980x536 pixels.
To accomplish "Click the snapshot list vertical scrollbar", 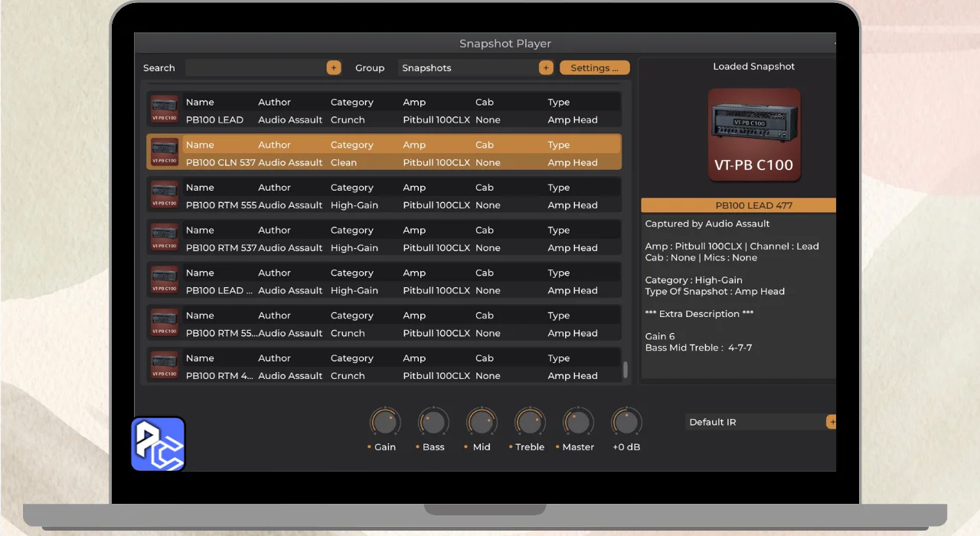I will coord(626,370).
